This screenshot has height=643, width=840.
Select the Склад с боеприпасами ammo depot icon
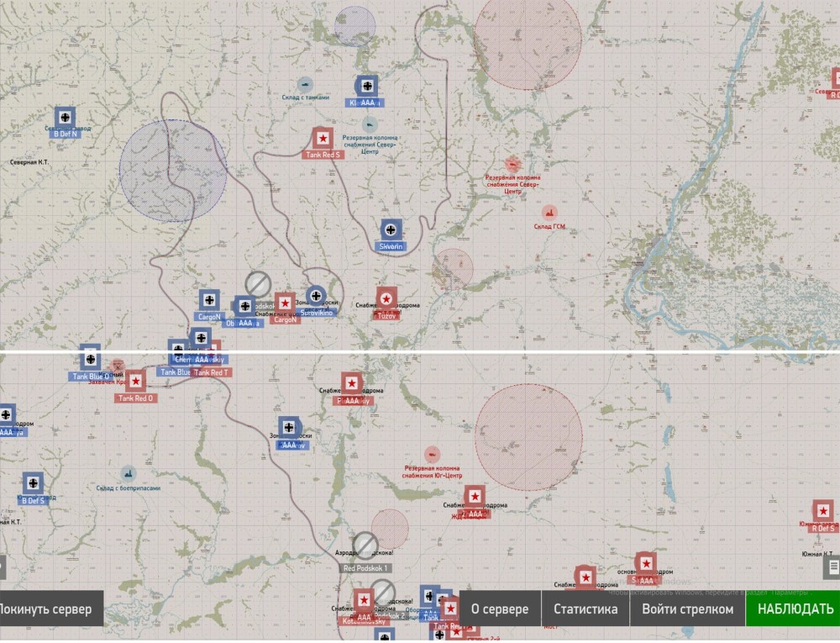click(x=128, y=474)
